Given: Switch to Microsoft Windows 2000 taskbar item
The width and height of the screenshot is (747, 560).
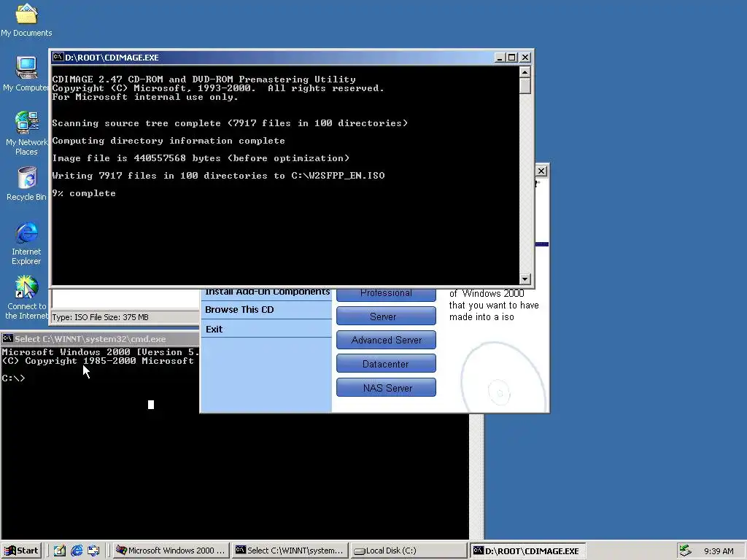Looking at the screenshot, I should (171, 551).
